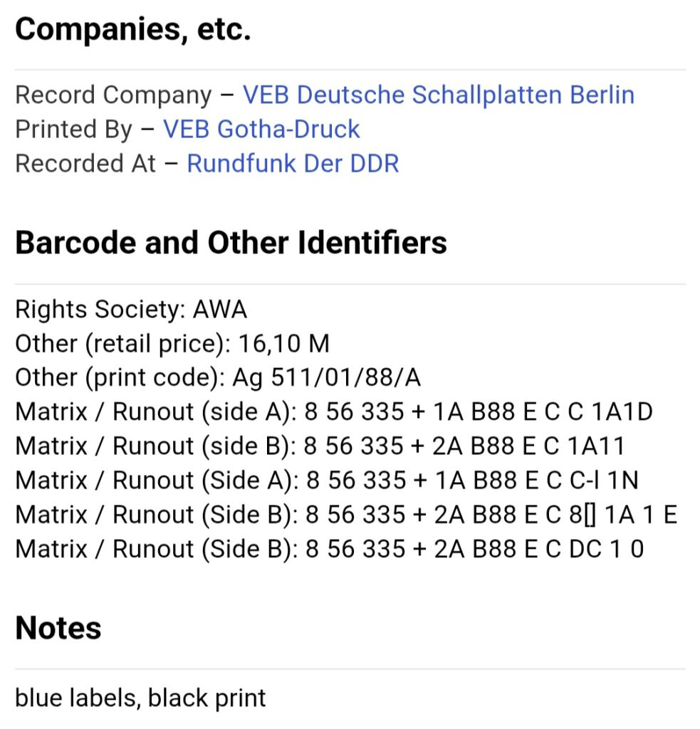Viewport: 700px width, 729px height.
Task: Select the retail price 16,10 M line
Action: point(172,344)
